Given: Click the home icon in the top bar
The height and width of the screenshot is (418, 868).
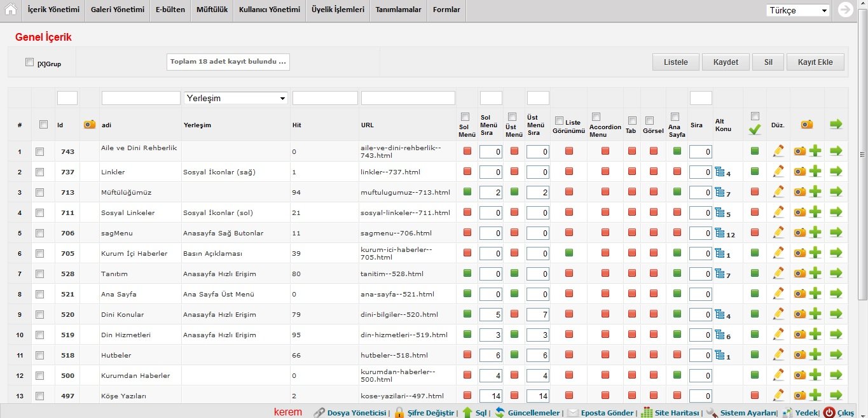Looking at the screenshot, I should pyautogui.click(x=11, y=10).
